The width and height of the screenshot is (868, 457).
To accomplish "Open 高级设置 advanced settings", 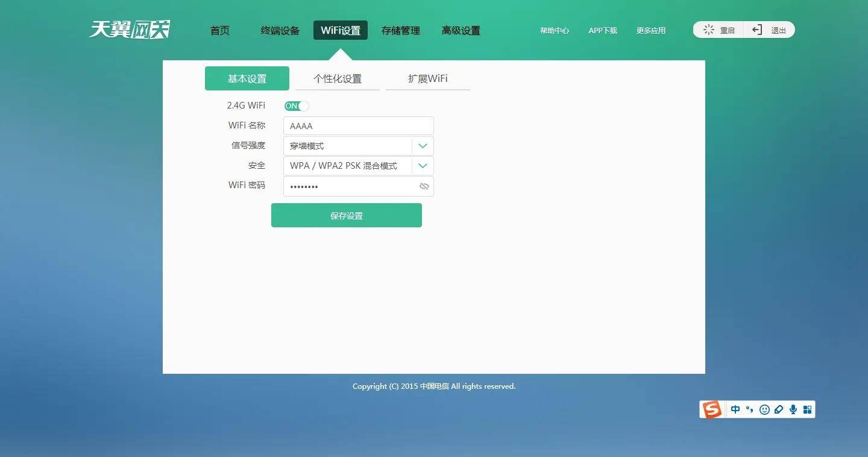I will click(461, 30).
